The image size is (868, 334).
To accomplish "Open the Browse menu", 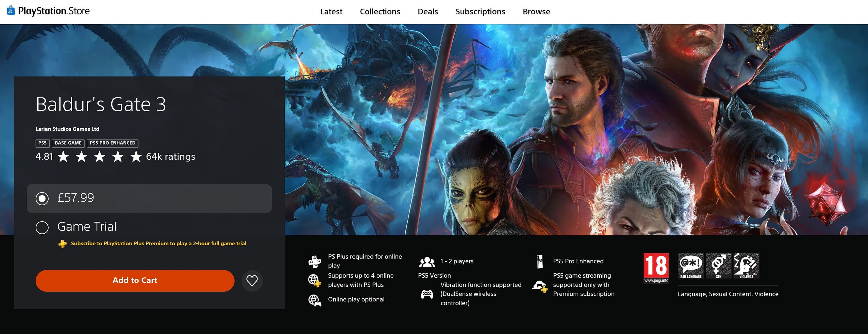I will click(x=536, y=12).
